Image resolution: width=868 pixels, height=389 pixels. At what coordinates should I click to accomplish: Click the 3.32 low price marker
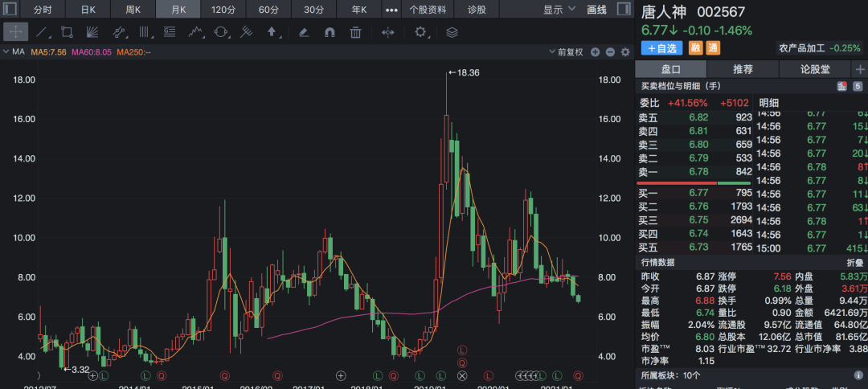tap(77, 369)
